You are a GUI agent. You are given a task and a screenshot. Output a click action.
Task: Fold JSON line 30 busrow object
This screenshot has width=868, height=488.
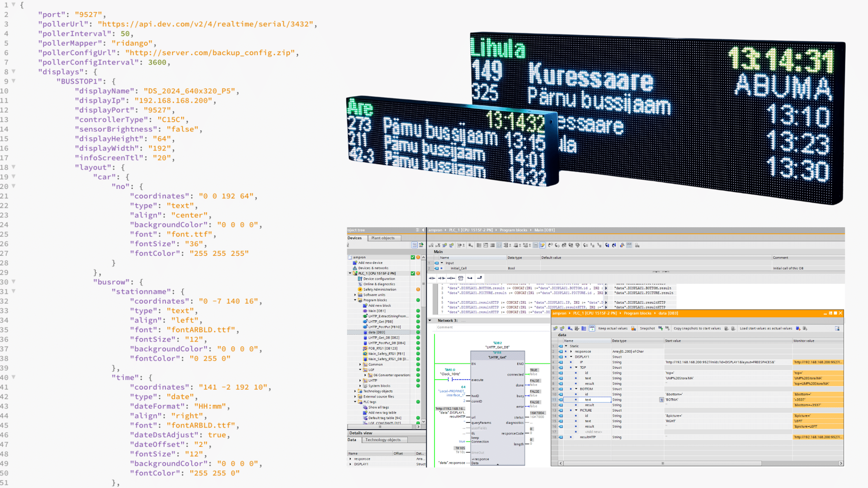click(14, 282)
